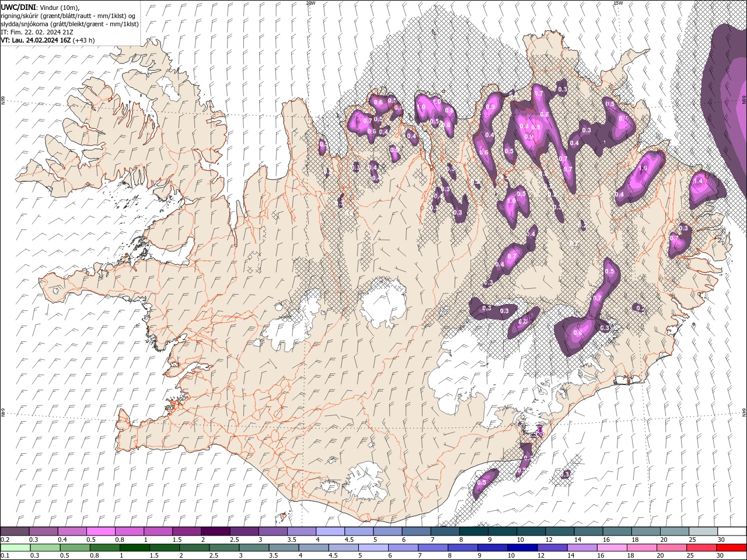Pick the light pink 16–18 rain swatch
The height and width of the screenshot is (560, 747).
point(612,547)
